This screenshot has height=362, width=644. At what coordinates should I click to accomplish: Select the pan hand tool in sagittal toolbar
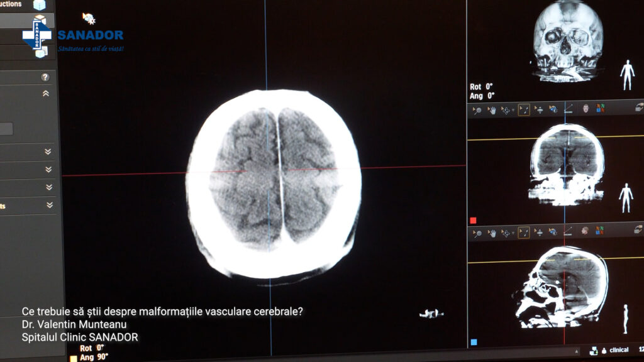[492, 233]
